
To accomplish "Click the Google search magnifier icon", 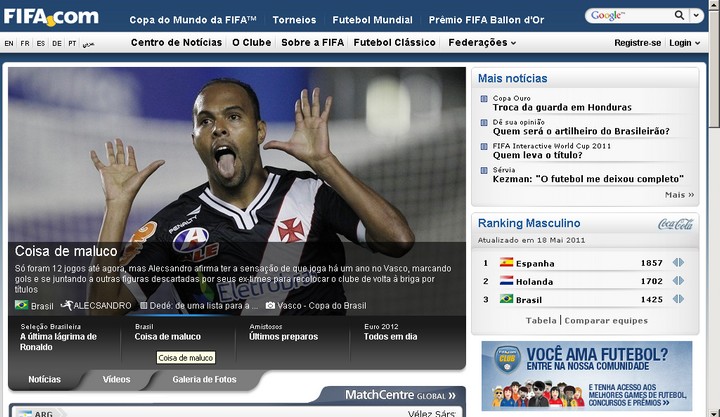I will (679, 15).
